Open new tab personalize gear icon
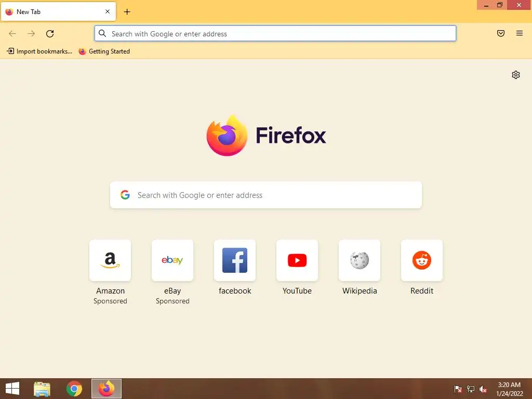The image size is (532, 399). [516, 75]
